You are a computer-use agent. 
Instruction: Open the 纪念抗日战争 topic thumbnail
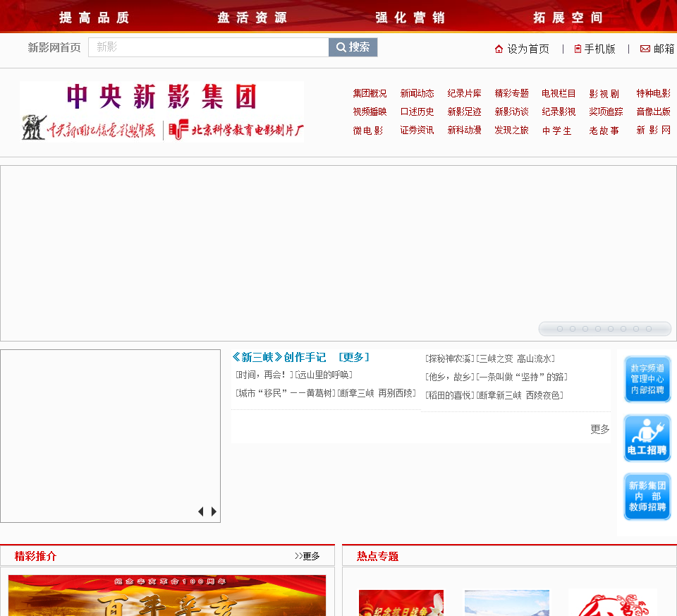point(401,603)
